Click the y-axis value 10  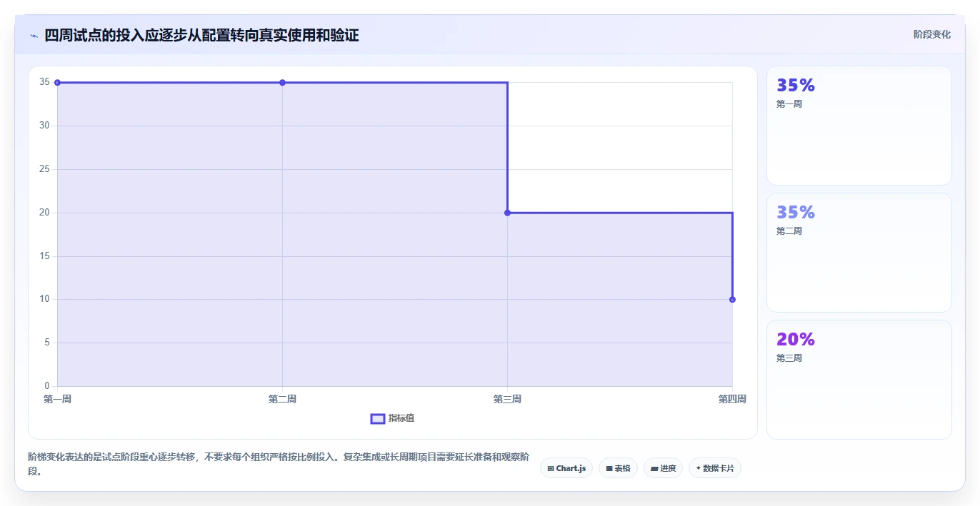click(x=44, y=299)
